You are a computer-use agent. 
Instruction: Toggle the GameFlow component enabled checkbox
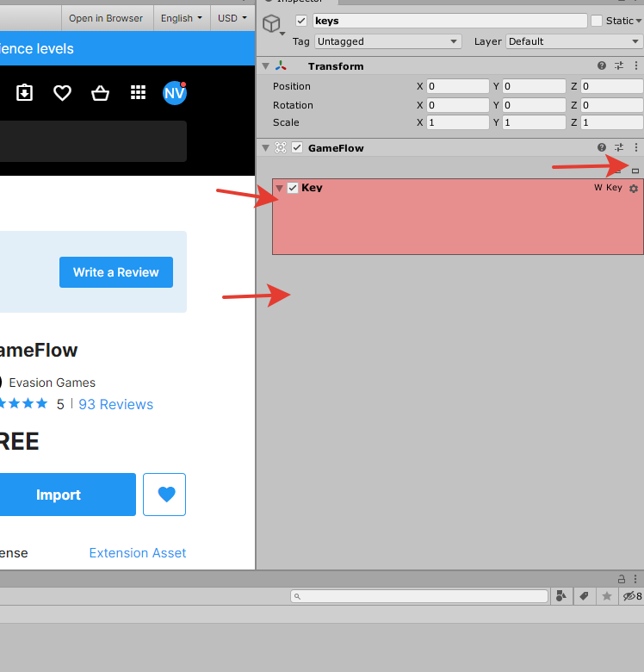[x=297, y=147]
